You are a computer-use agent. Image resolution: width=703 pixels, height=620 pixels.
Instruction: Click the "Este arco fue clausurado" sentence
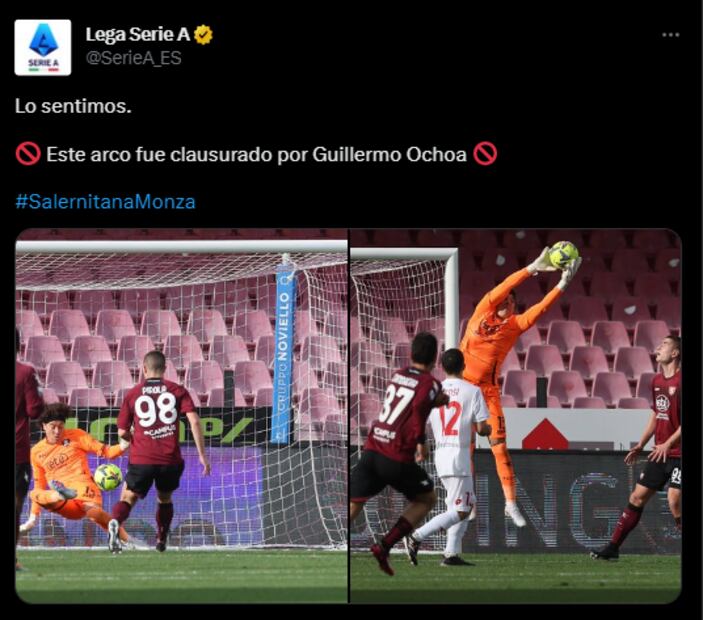256,154
